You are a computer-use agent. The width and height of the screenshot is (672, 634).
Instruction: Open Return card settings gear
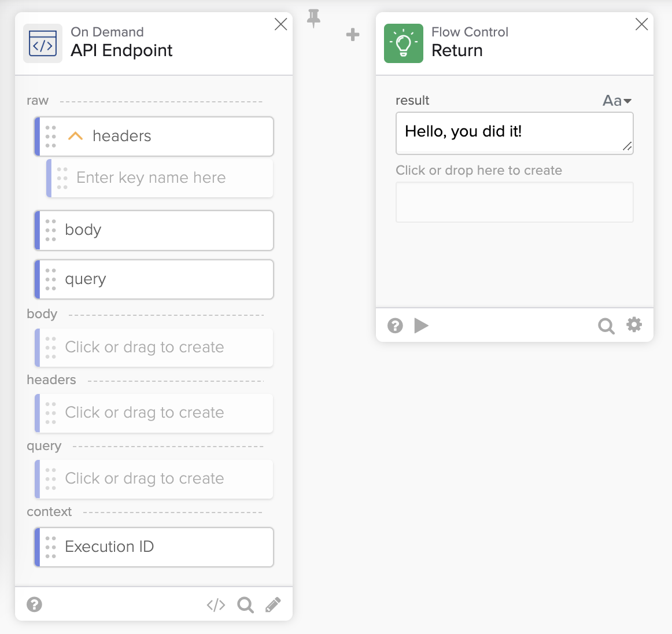pyautogui.click(x=634, y=325)
